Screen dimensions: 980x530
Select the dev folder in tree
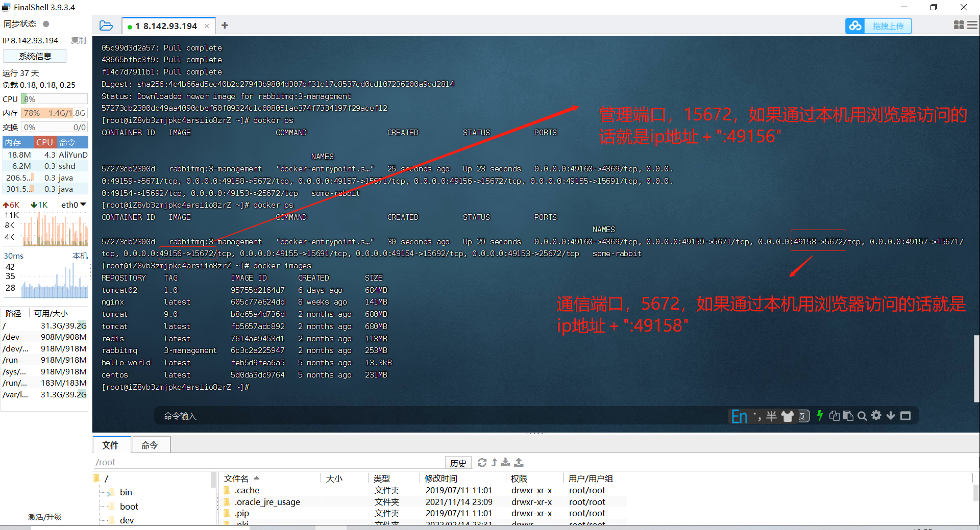point(127,520)
